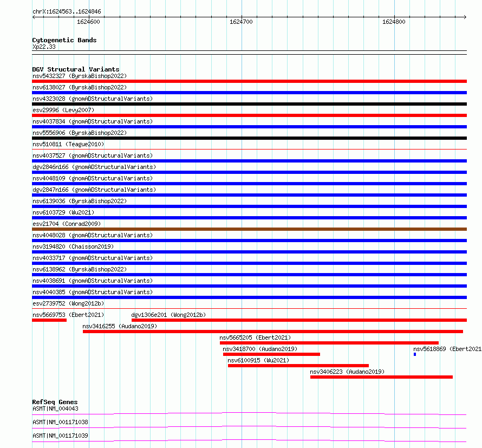Select the black bar under nsv4323028
Viewport: 482px width, 448px height.
pyautogui.click(x=249, y=104)
